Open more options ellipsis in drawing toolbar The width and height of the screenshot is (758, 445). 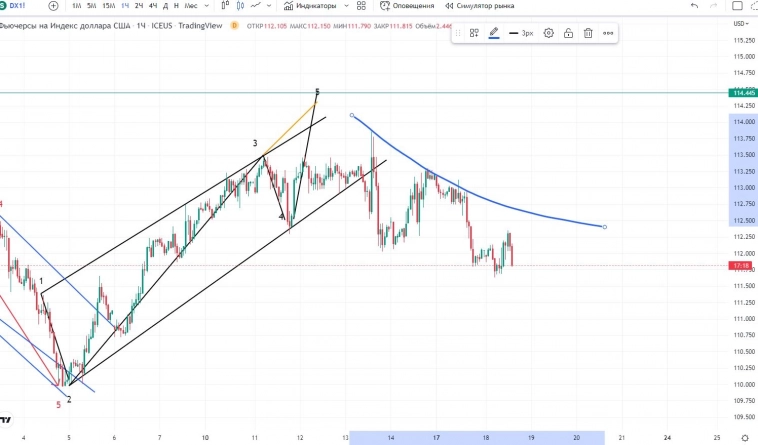608,33
